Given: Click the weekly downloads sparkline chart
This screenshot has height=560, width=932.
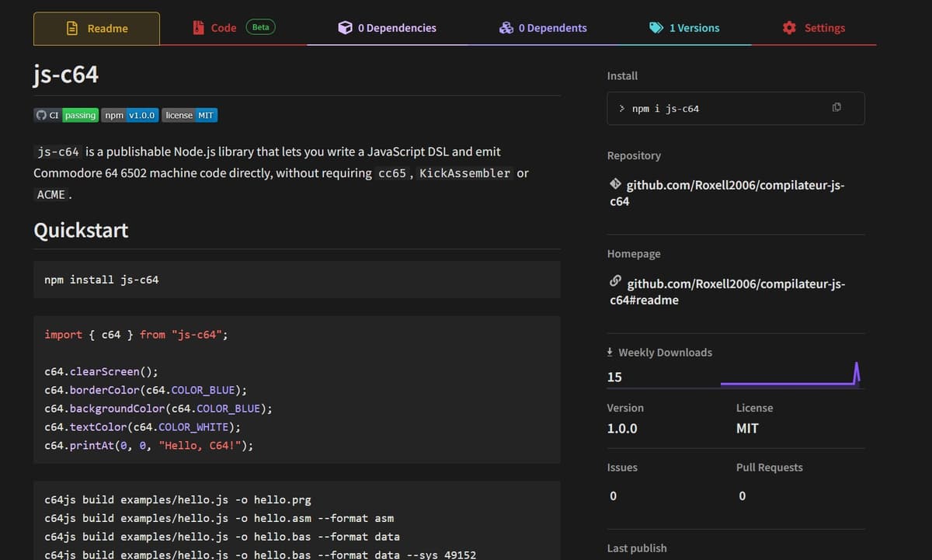Looking at the screenshot, I should (791, 374).
